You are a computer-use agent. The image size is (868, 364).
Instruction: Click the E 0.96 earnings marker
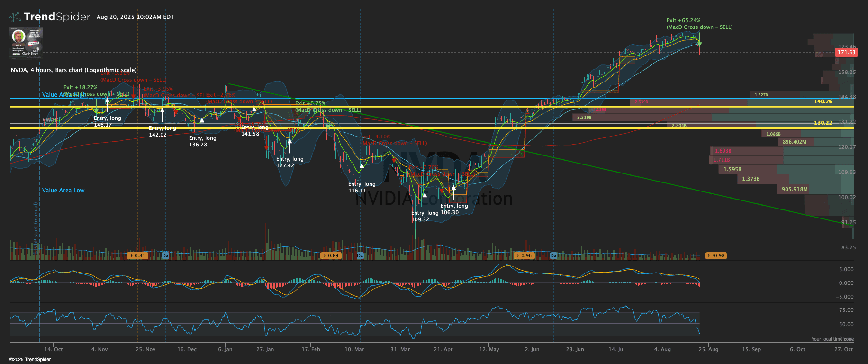(x=524, y=255)
